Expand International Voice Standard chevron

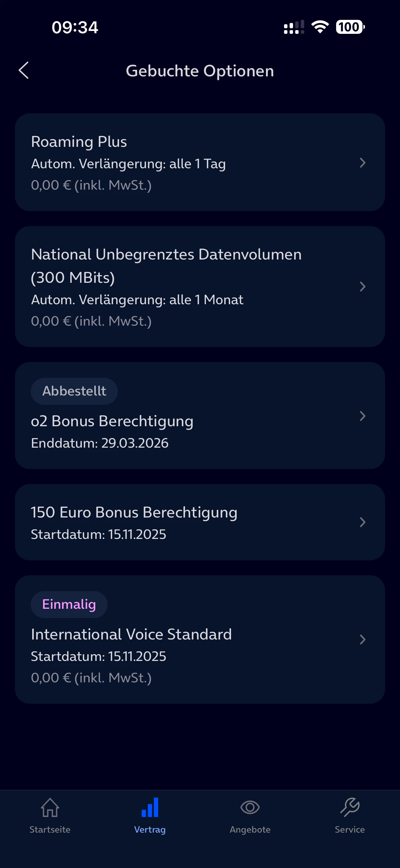pyautogui.click(x=362, y=639)
